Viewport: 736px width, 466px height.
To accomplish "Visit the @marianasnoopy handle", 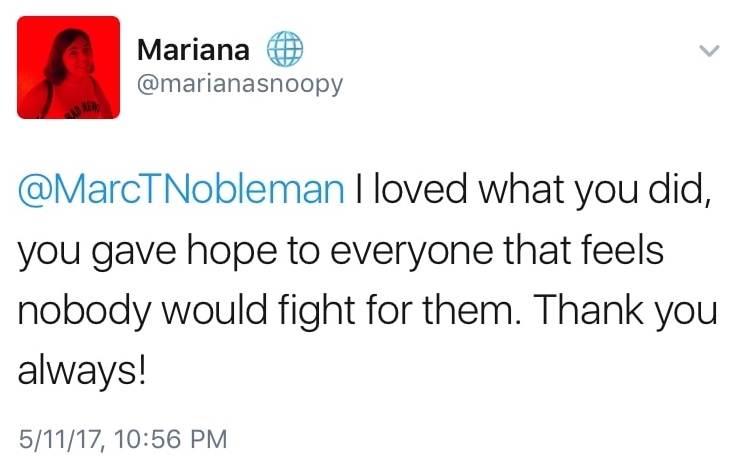I will [239, 84].
